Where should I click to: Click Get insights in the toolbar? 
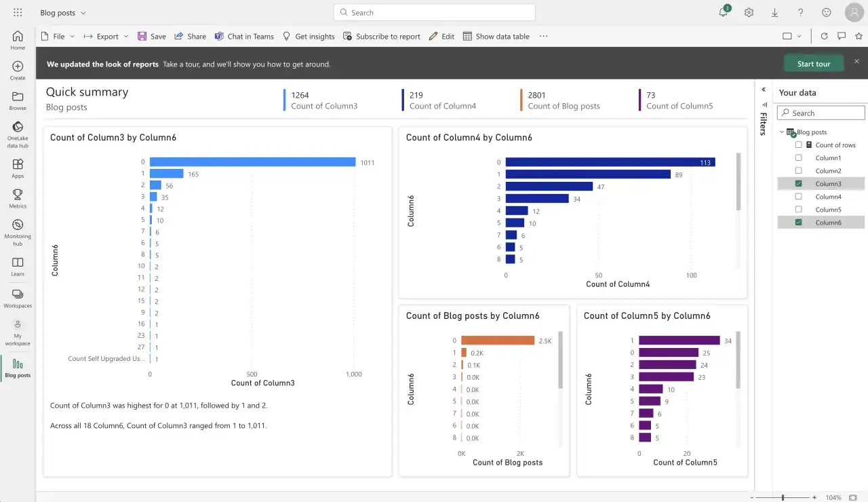click(x=309, y=36)
